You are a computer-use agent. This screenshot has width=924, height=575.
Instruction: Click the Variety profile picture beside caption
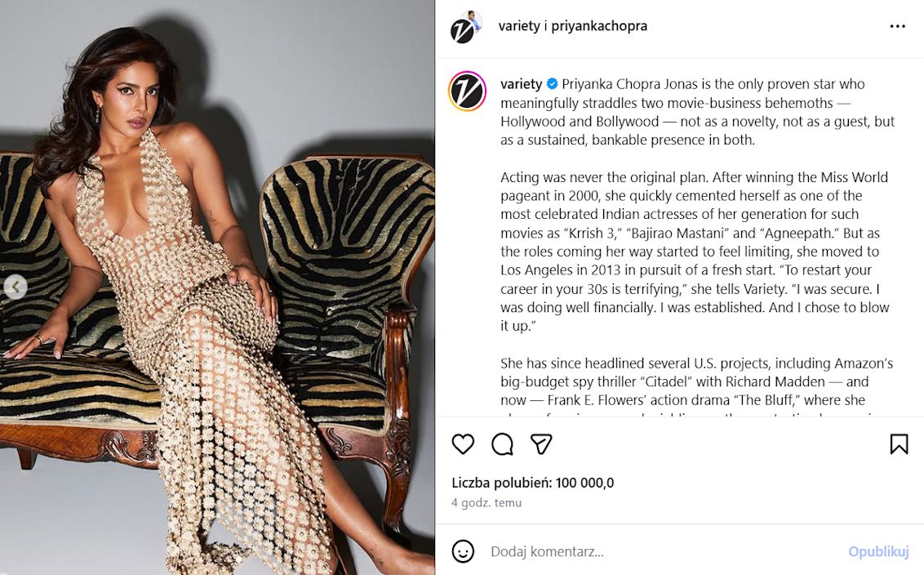point(467,91)
